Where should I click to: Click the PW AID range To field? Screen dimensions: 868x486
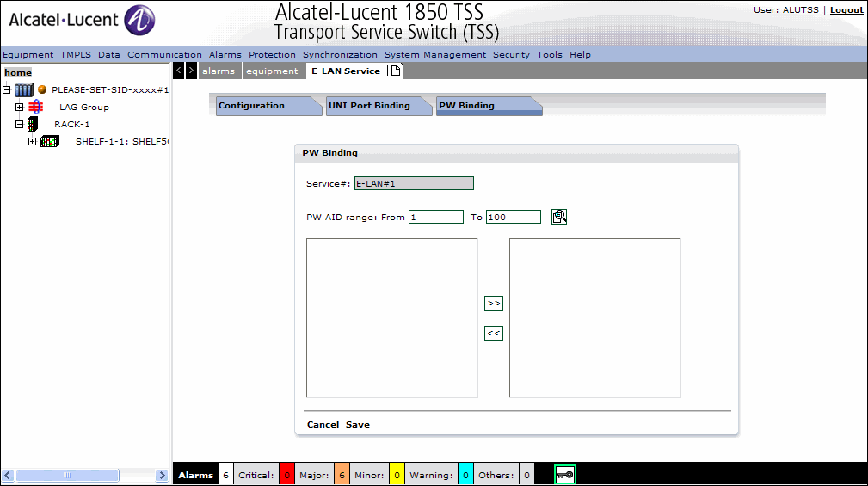514,217
